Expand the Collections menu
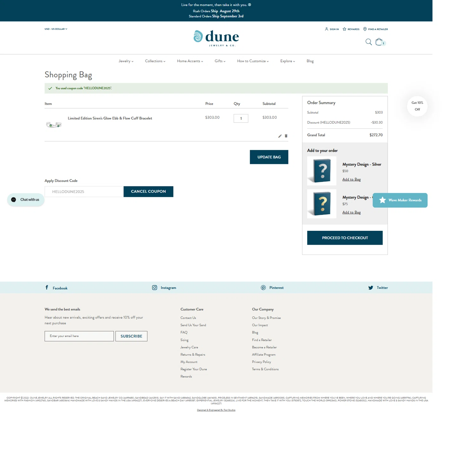The image size is (476, 460). tap(155, 61)
